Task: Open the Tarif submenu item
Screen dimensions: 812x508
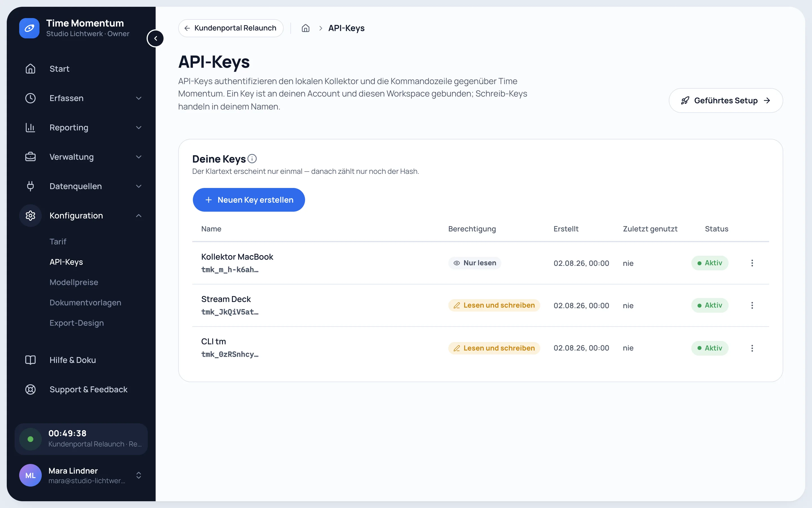Action: (x=58, y=242)
